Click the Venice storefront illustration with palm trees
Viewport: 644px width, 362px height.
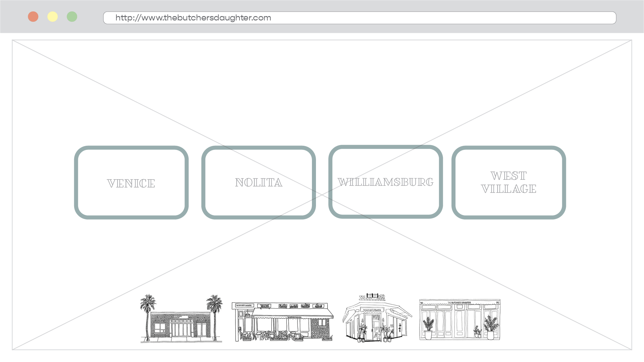click(x=181, y=318)
